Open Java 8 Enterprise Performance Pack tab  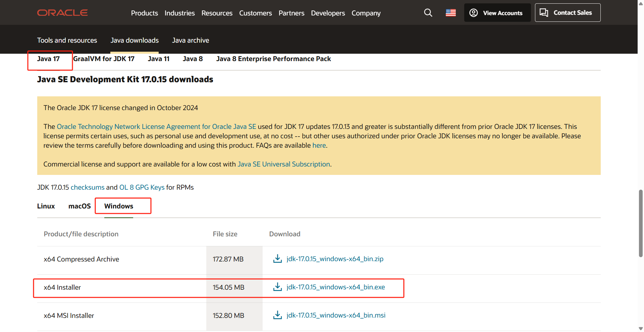(x=273, y=59)
